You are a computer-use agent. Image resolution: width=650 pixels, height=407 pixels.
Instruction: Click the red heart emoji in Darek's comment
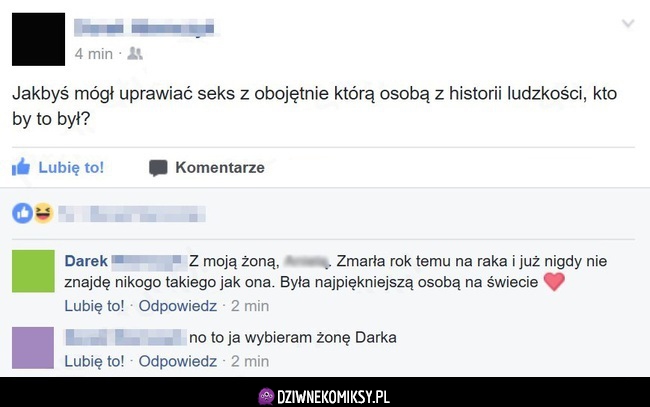554,282
